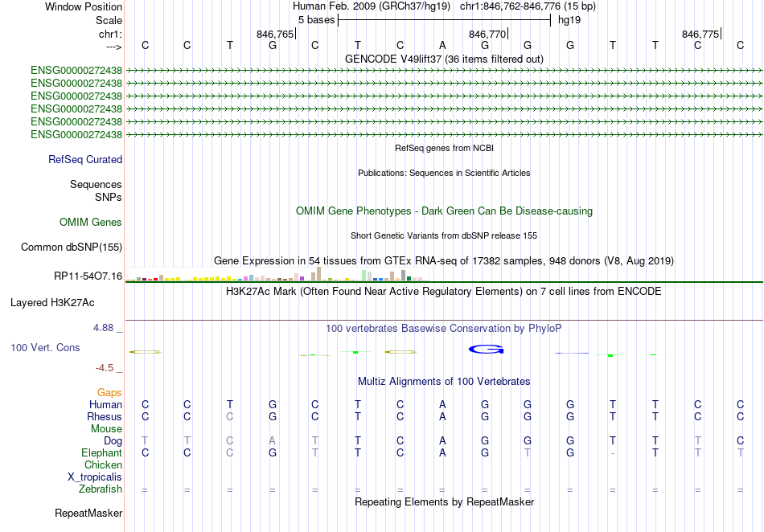Viewport: 764px width, 532px height.
Task: Select the RefSeq Curated track label
Action: [x=85, y=160]
